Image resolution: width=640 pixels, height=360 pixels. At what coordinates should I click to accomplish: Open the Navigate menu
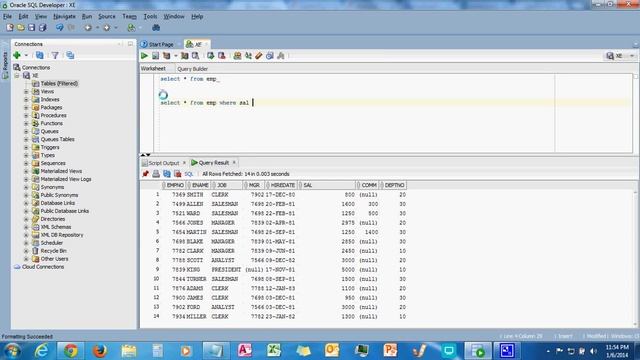[x=64, y=16]
